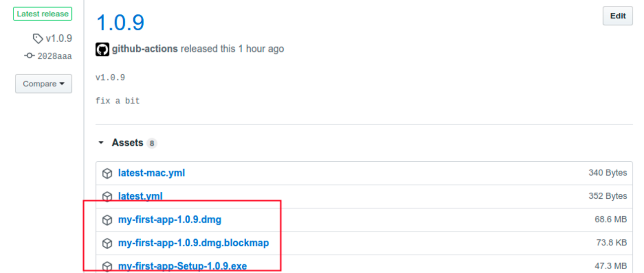This screenshot has width=644, height=273.
Task: Click the tag icon beside v1.0.9
Action: (x=38, y=39)
